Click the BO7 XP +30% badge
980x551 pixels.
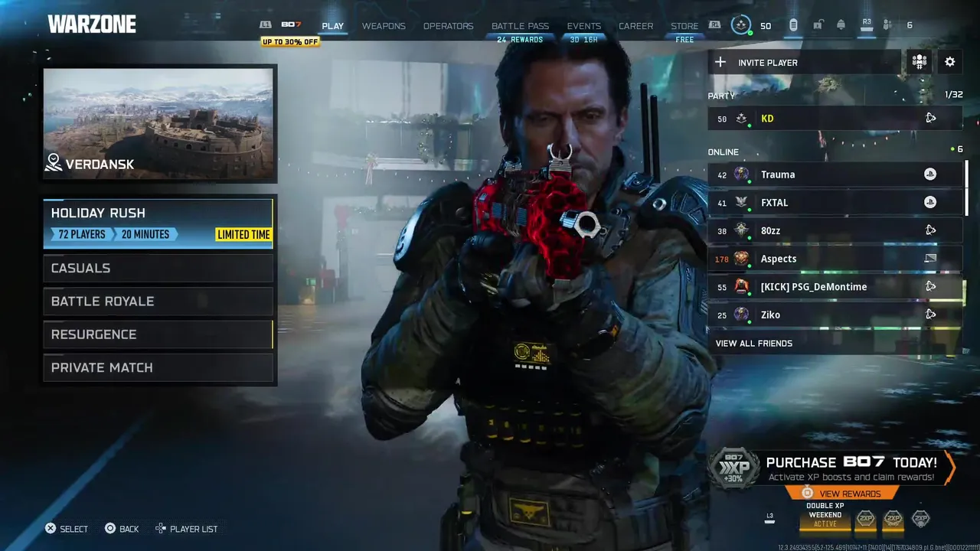pos(733,468)
